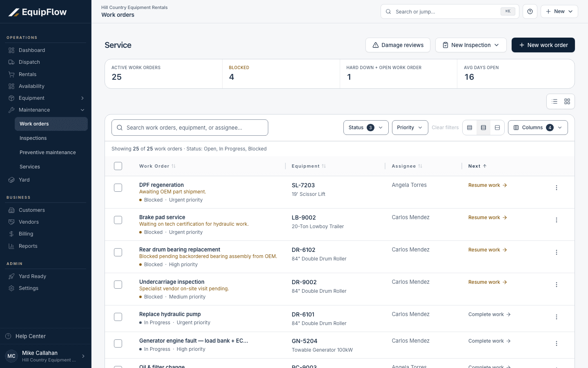Open actions menu for Rear drum bearing replacement
Image resolution: width=588 pixels, height=368 pixels.
coord(557,252)
